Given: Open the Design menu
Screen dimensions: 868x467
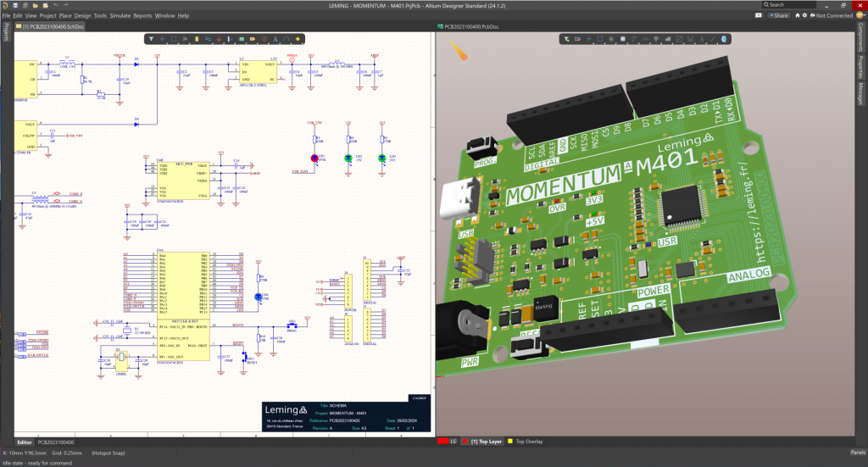Looking at the screenshot, I should (x=82, y=15).
